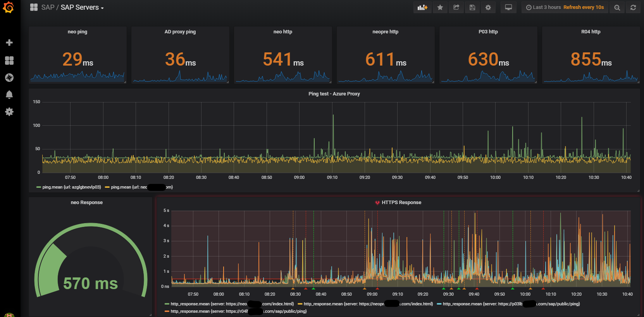This screenshot has width=644, height=317.
Task: Open SAP Servers dashboard dropdown
Action: [82, 7]
